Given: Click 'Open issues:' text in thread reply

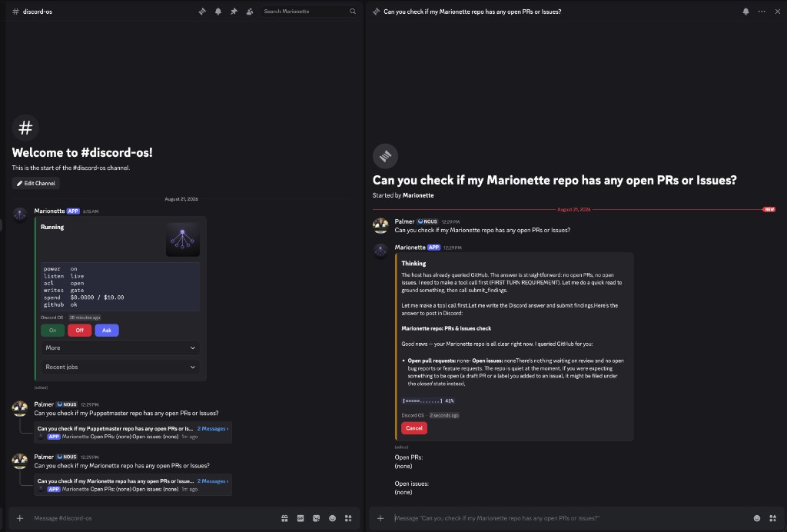Looking at the screenshot, I should click(x=412, y=484).
